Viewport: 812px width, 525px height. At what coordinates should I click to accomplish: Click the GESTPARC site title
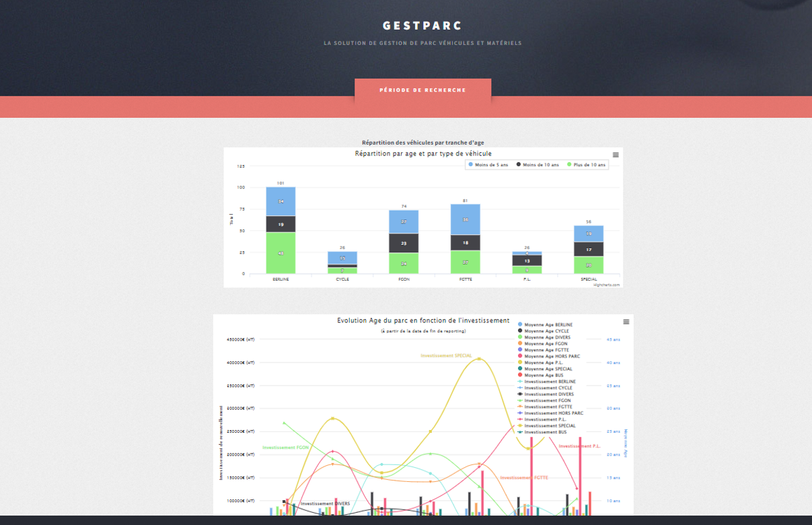tap(422, 26)
